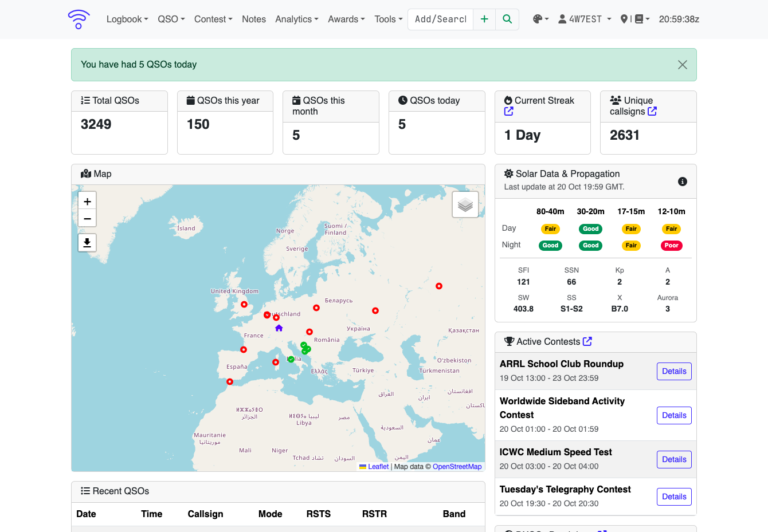This screenshot has height=532, width=768.
Task: Open the Active Contests external link icon
Action: (587, 341)
